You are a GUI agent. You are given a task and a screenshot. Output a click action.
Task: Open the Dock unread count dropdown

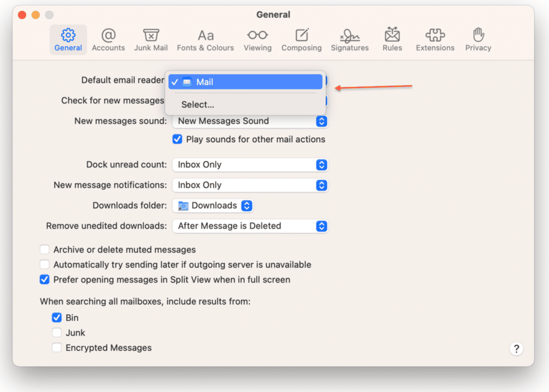(250, 165)
